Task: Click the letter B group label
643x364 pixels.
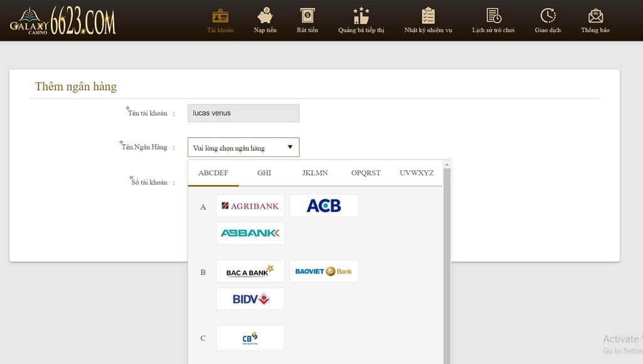Action: (x=203, y=272)
